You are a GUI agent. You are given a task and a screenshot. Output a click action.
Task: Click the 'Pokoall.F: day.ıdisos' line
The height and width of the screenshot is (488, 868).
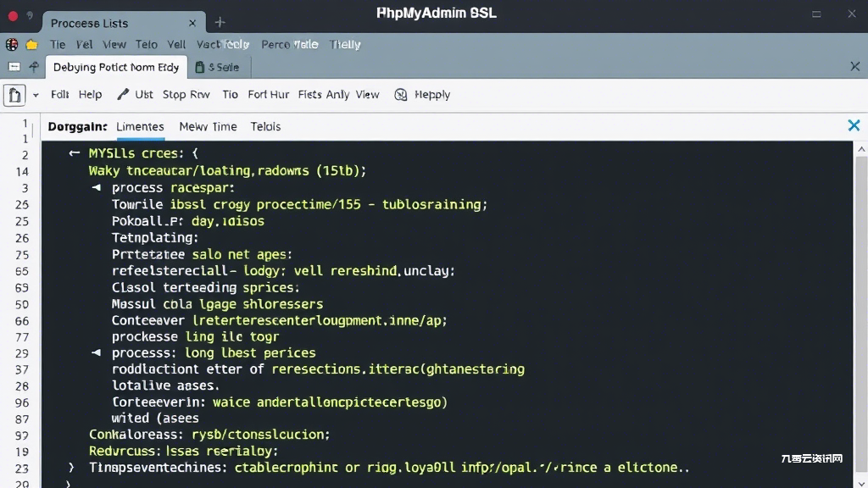click(x=188, y=221)
